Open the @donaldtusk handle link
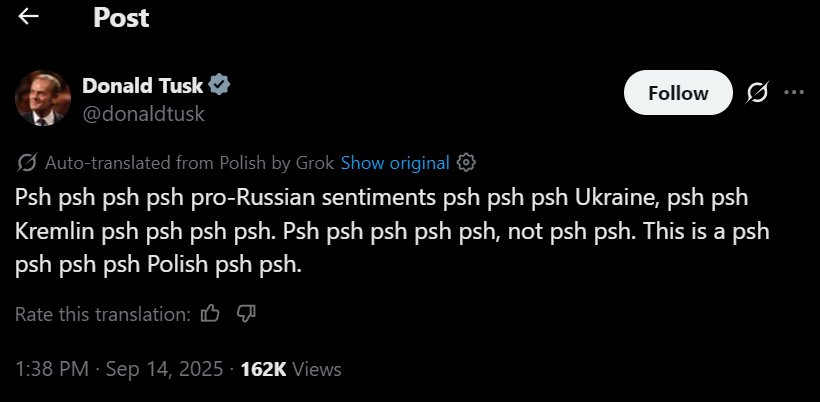 coord(143,113)
